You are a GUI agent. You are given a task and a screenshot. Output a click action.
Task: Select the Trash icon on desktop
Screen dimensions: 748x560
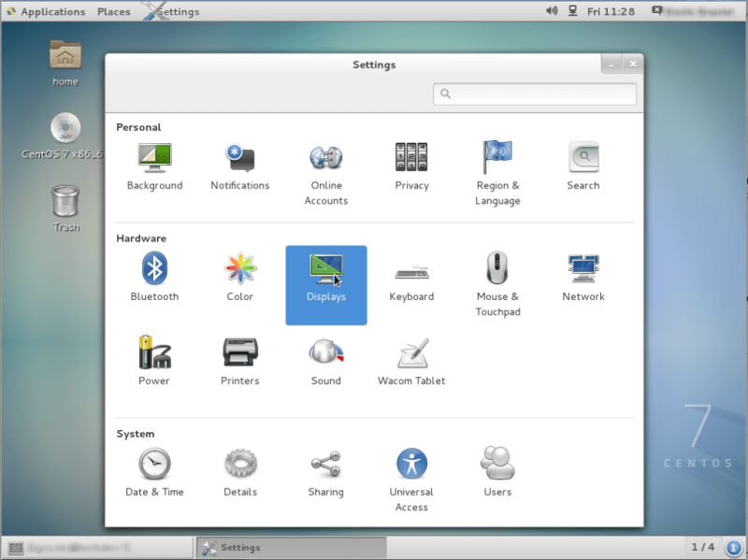pos(65,208)
